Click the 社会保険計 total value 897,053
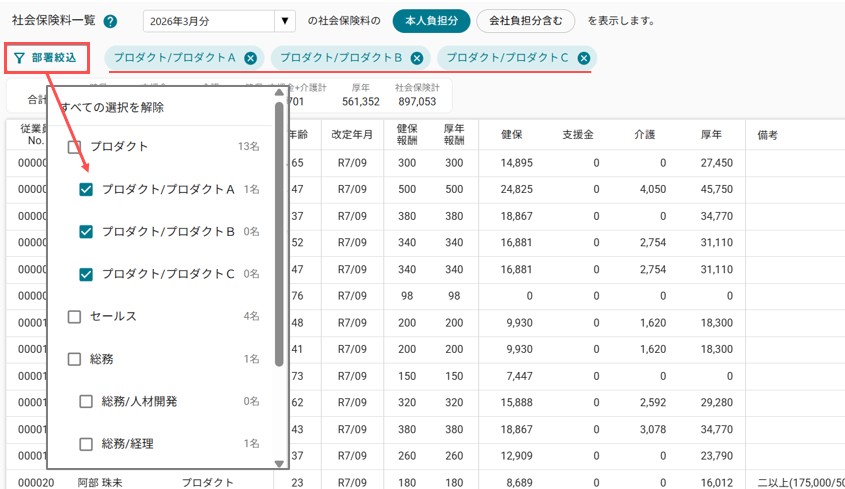 coord(417,101)
